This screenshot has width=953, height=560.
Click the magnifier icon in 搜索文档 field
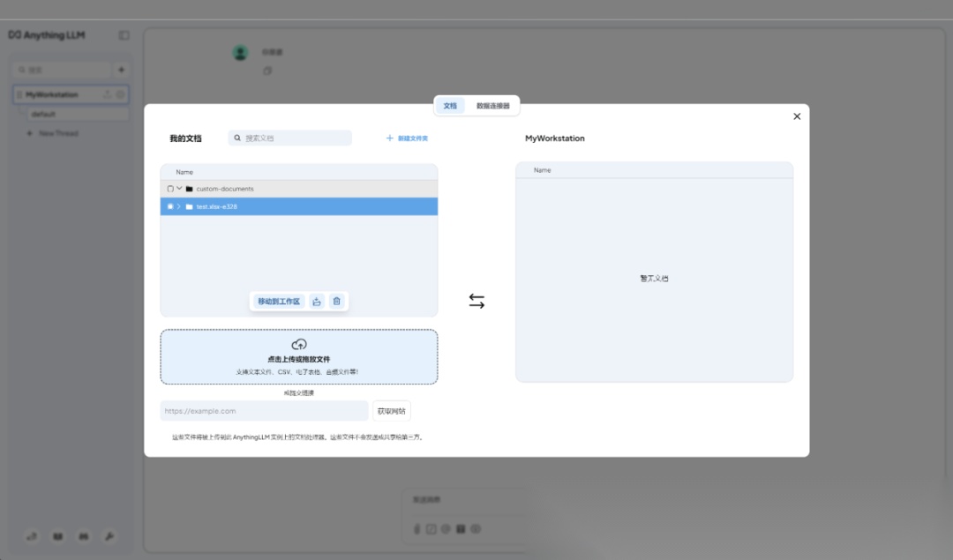pyautogui.click(x=237, y=138)
